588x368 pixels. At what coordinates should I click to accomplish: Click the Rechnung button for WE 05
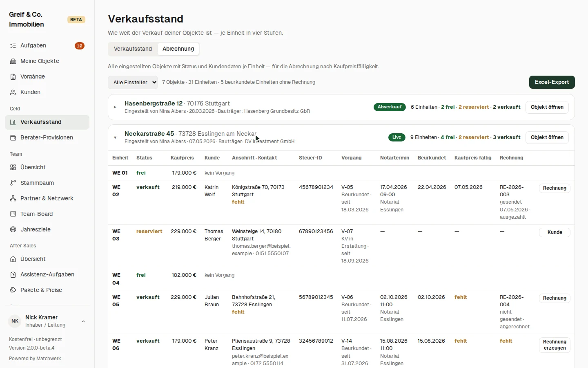(555, 298)
